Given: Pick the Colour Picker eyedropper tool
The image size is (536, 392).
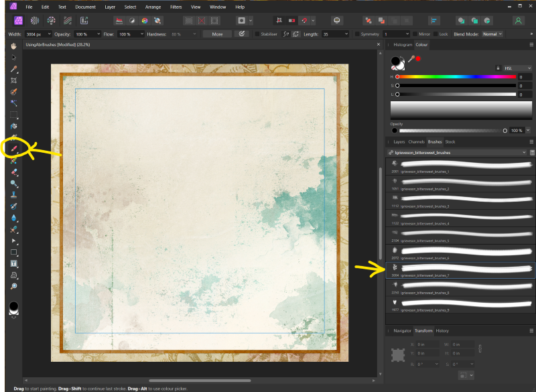Looking at the screenshot, I should (13, 69).
